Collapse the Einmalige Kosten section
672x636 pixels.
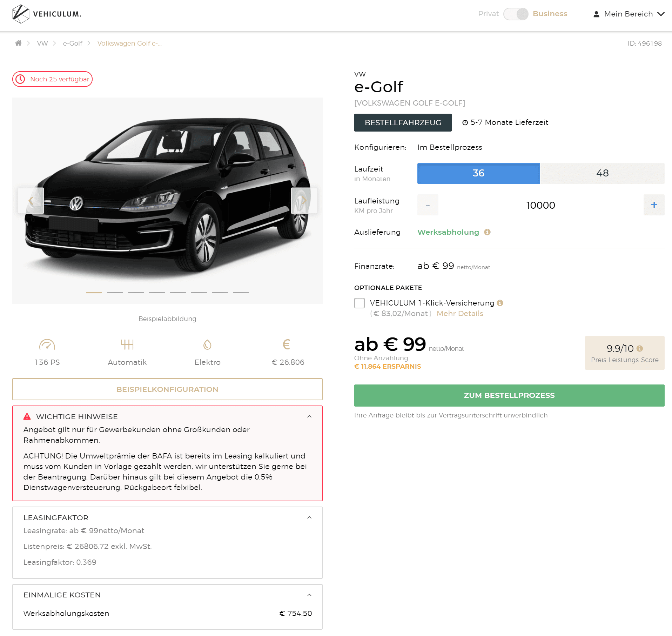[x=309, y=595]
